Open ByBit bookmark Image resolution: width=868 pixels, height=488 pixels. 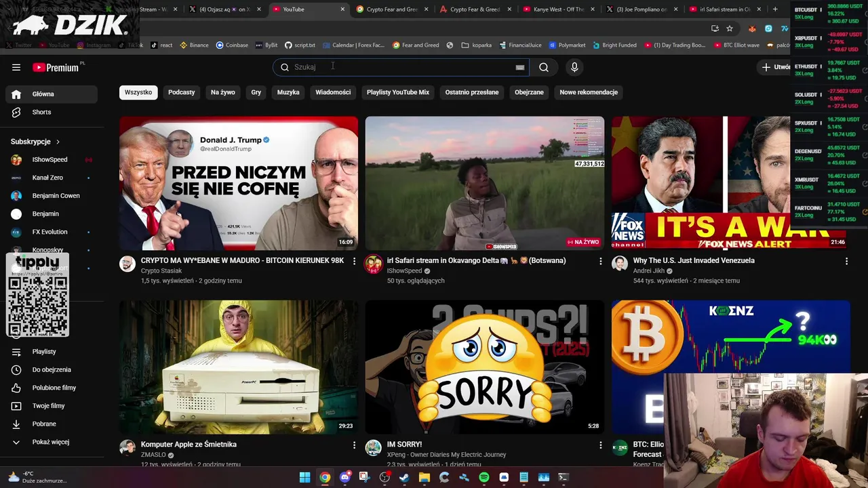coord(267,45)
